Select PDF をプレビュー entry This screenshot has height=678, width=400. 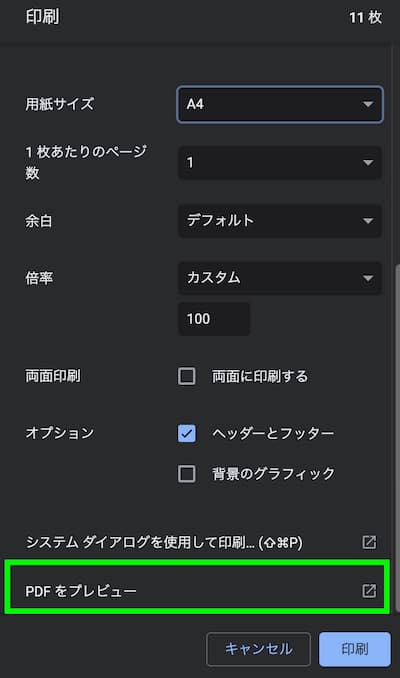click(197, 591)
